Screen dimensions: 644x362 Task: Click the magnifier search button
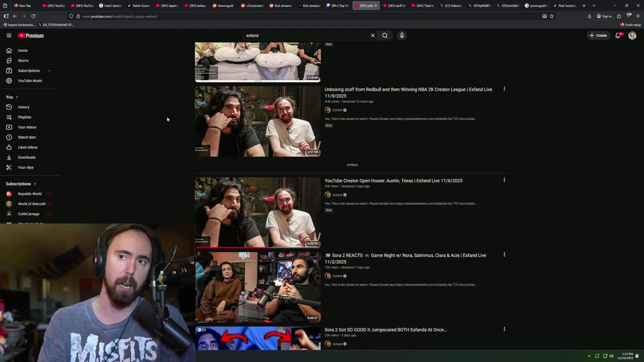[x=385, y=36]
